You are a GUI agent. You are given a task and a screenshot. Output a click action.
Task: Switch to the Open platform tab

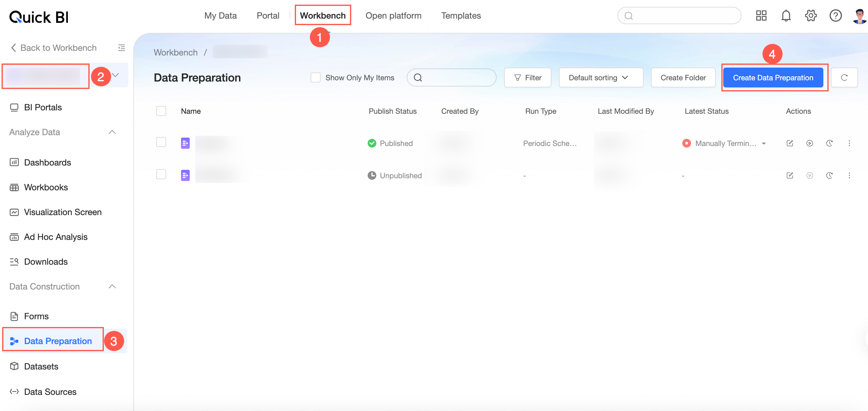[393, 15]
